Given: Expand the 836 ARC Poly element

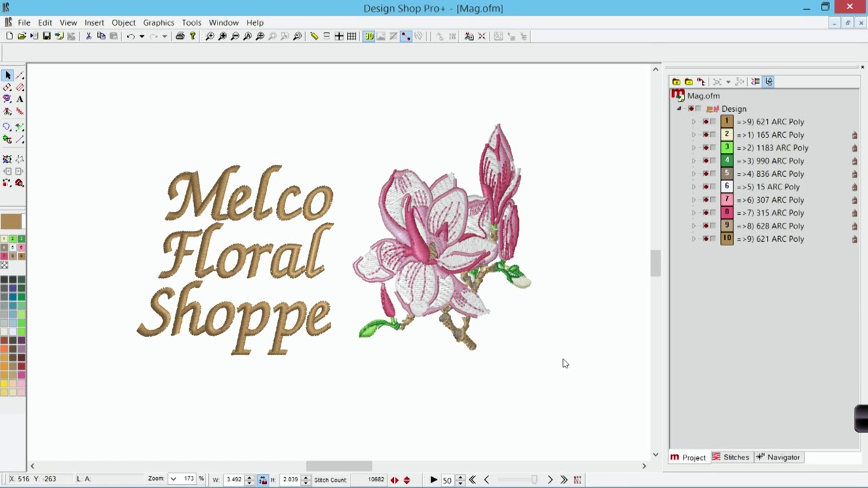Looking at the screenshot, I should [694, 174].
